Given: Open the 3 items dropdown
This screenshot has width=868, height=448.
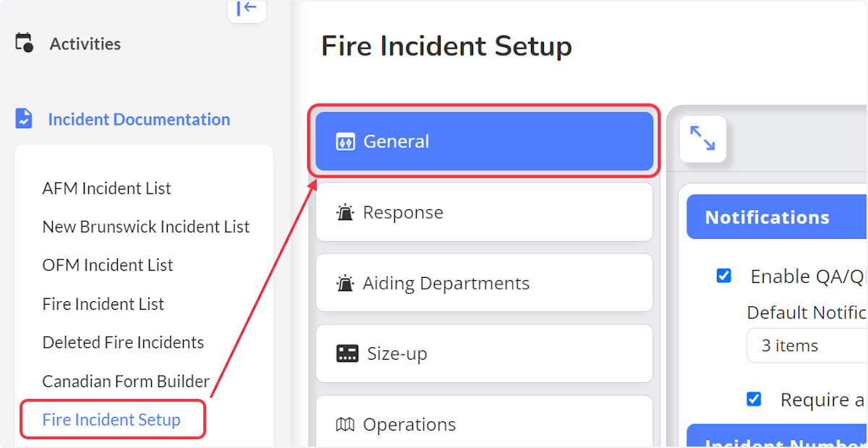Looking at the screenshot, I should [x=807, y=345].
